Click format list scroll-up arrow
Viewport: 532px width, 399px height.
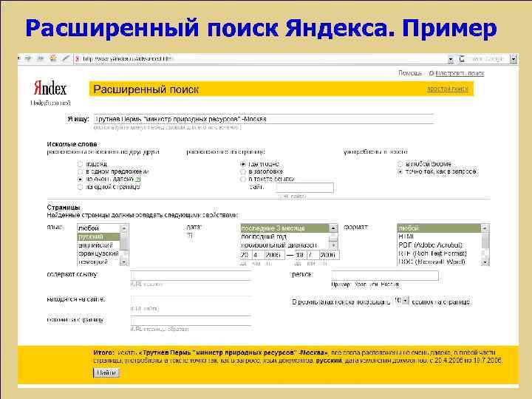pyautogui.click(x=485, y=228)
